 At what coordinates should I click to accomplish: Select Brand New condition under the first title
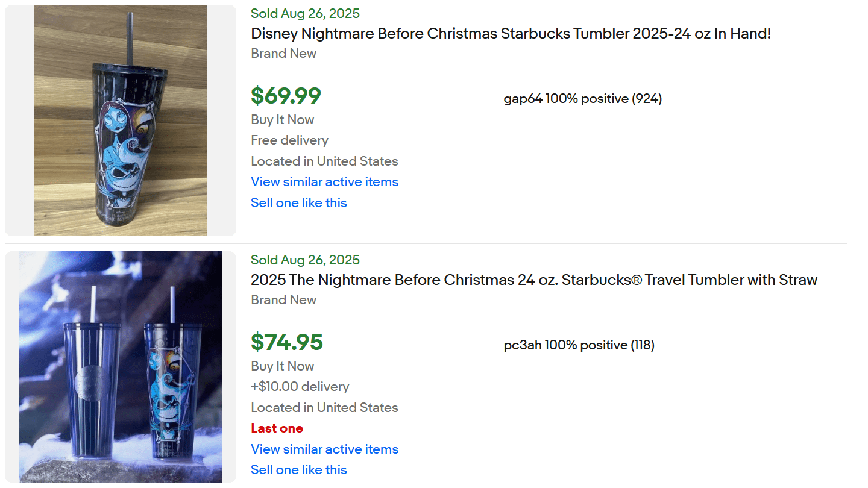[x=283, y=53]
